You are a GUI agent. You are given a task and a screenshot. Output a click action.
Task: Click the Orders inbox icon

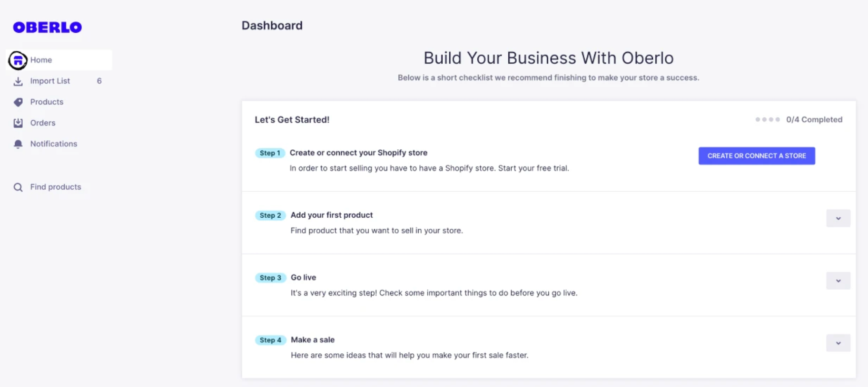(x=18, y=123)
